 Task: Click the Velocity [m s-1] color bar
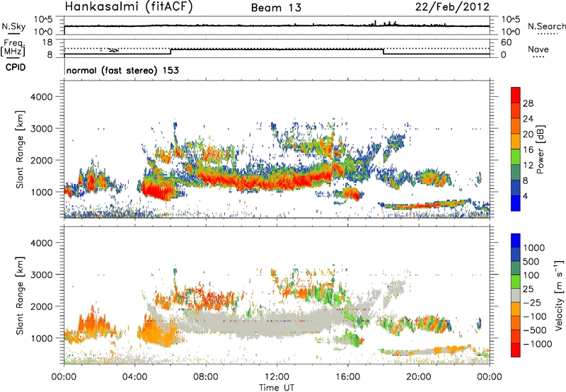coord(516,295)
